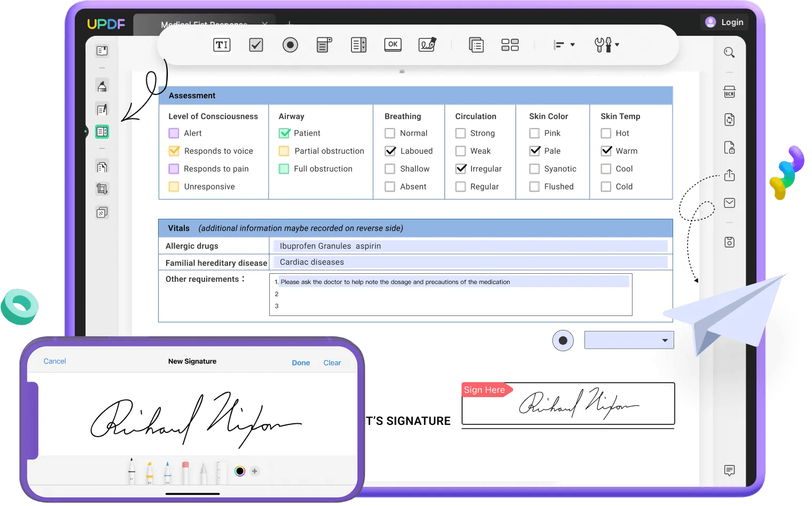The image size is (812, 506).
Task: Select the Signature field tool
Action: (428, 45)
